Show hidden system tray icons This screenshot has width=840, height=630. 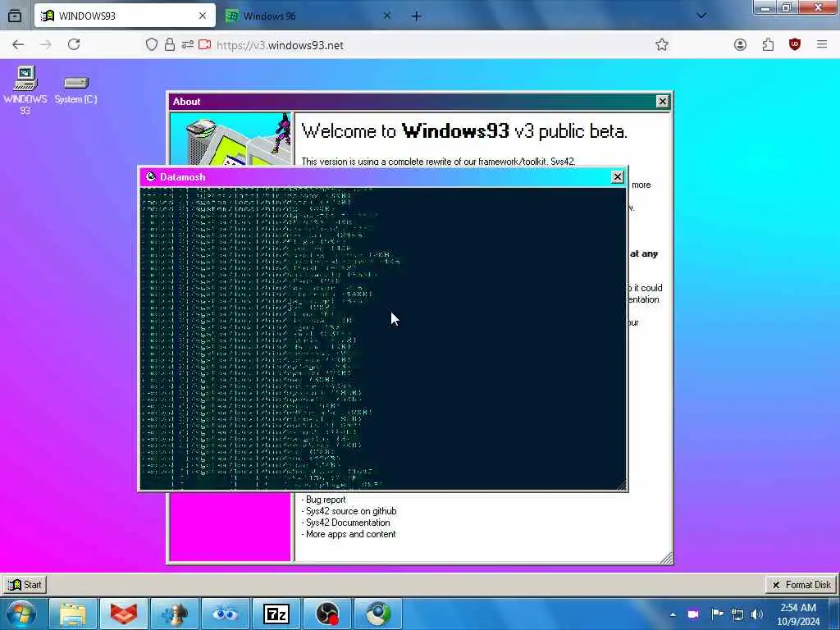(673, 614)
